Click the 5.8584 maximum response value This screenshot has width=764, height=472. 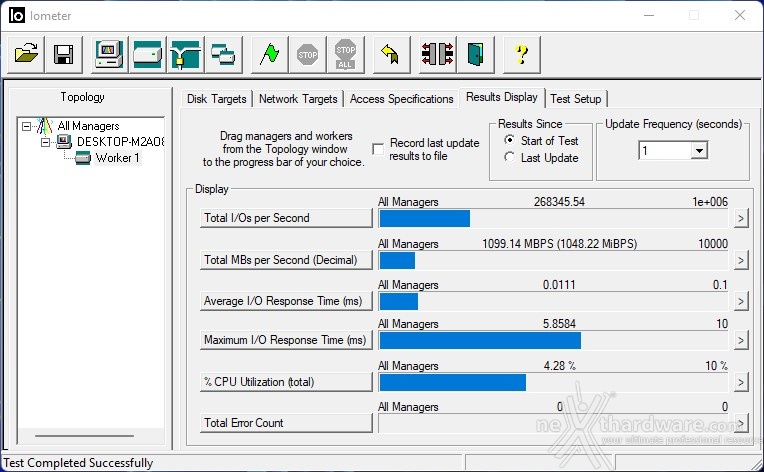coord(559,323)
